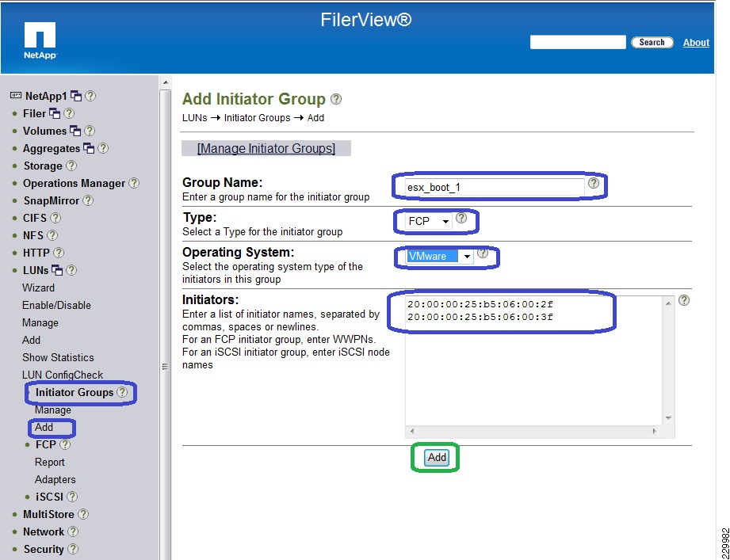Open new window icon beside NetApp1

76,96
